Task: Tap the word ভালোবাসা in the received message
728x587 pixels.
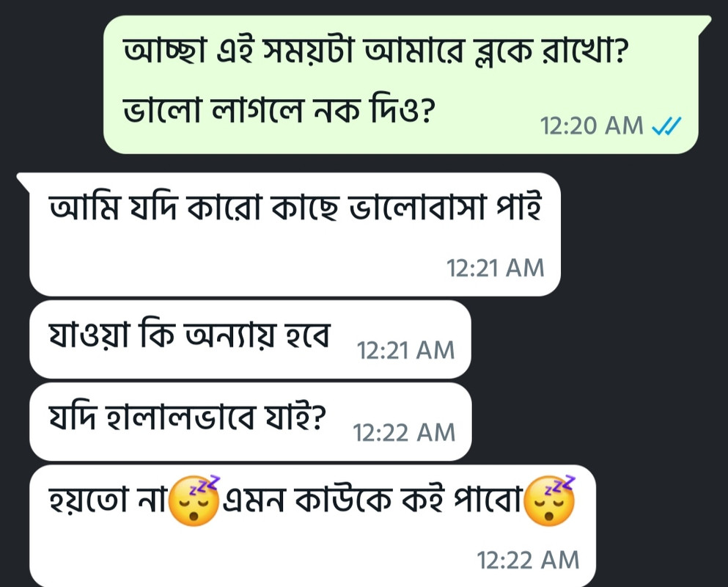Action: click(x=417, y=207)
